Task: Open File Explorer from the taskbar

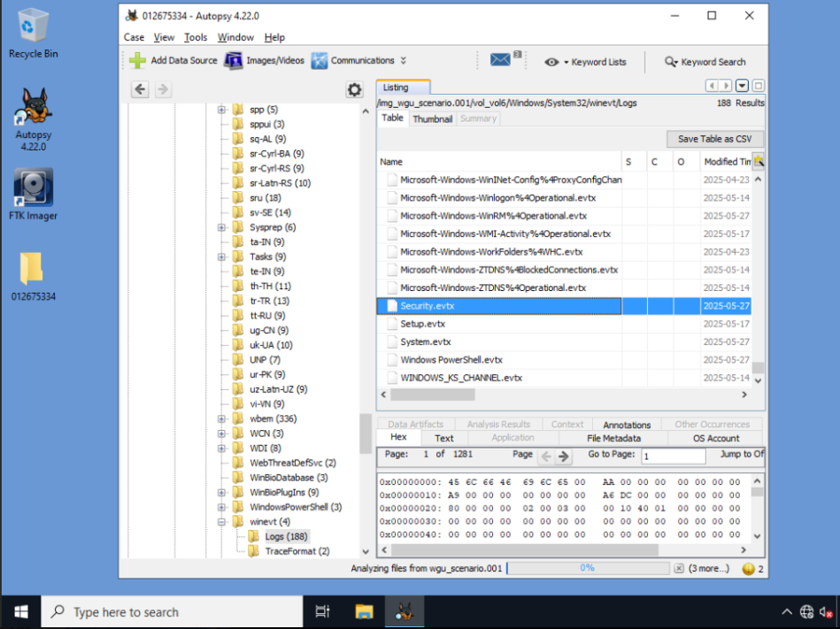Action: click(x=365, y=612)
